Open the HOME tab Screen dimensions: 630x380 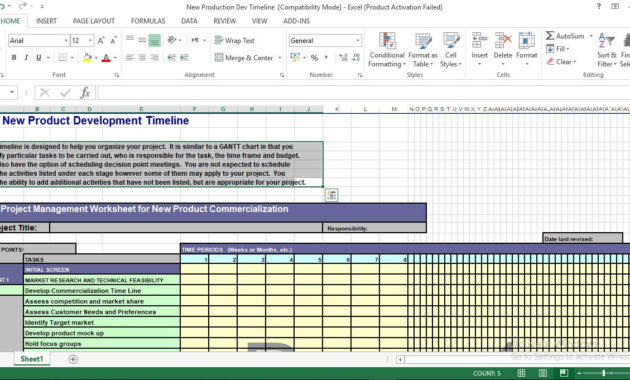click(x=11, y=21)
